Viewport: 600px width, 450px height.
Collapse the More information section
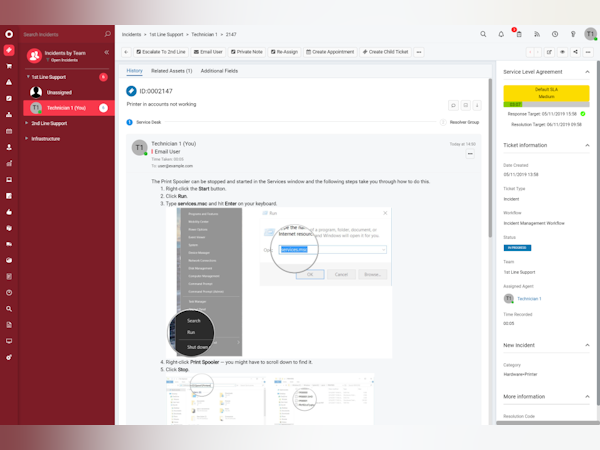pyautogui.click(x=587, y=396)
